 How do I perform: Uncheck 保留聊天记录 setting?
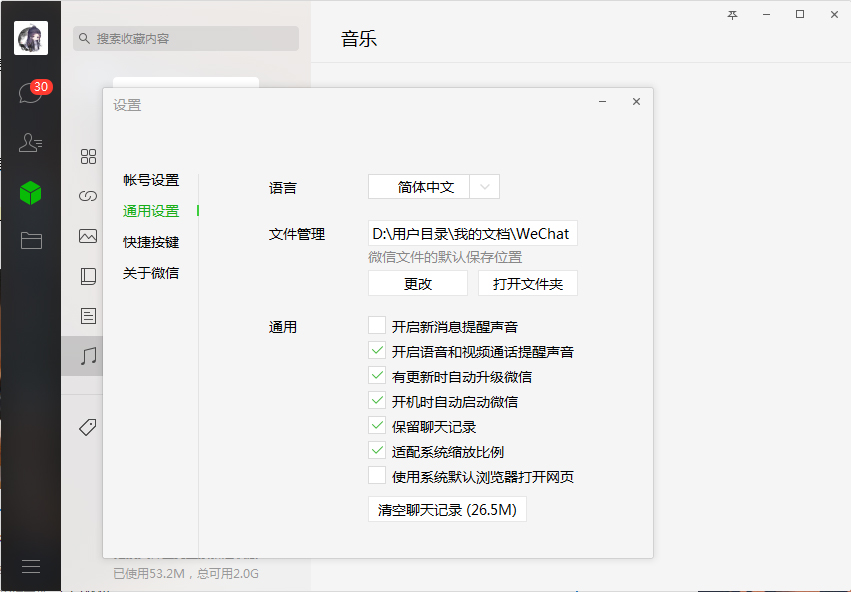pos(377,426)
